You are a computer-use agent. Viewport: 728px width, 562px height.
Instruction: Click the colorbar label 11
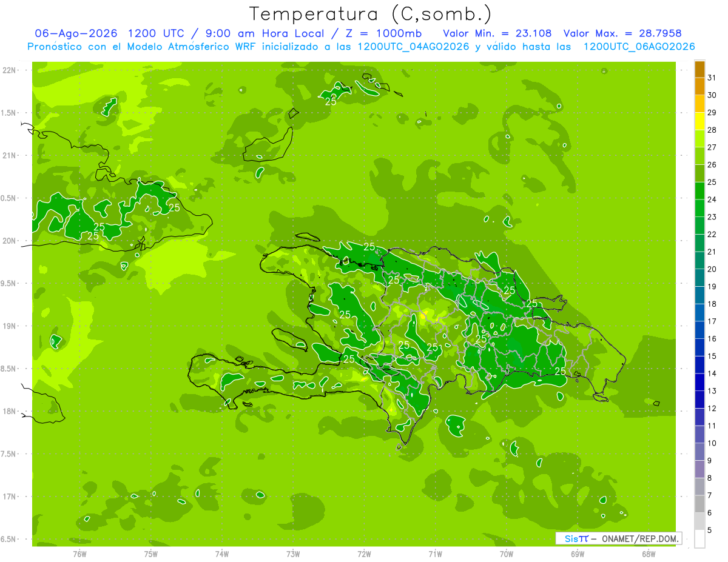[712, 426]
